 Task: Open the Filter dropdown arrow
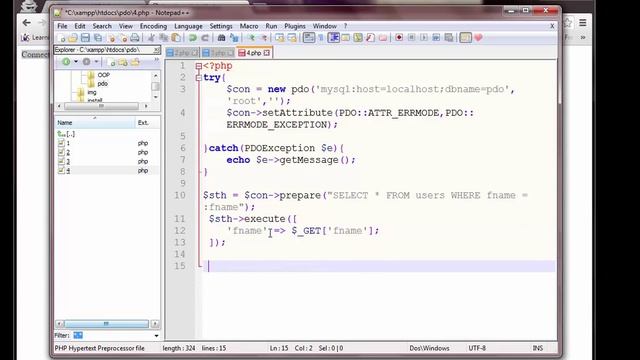point(156,336)
